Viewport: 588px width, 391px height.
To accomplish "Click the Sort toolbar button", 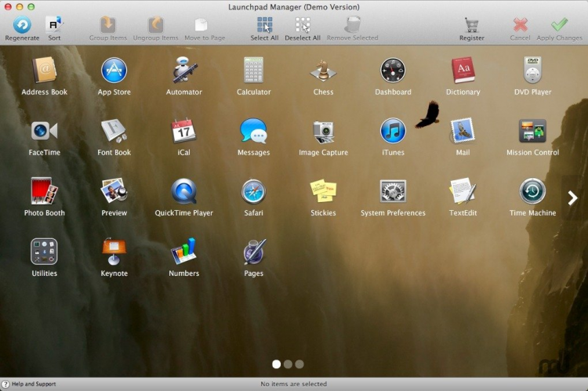I will coord(54,28).
